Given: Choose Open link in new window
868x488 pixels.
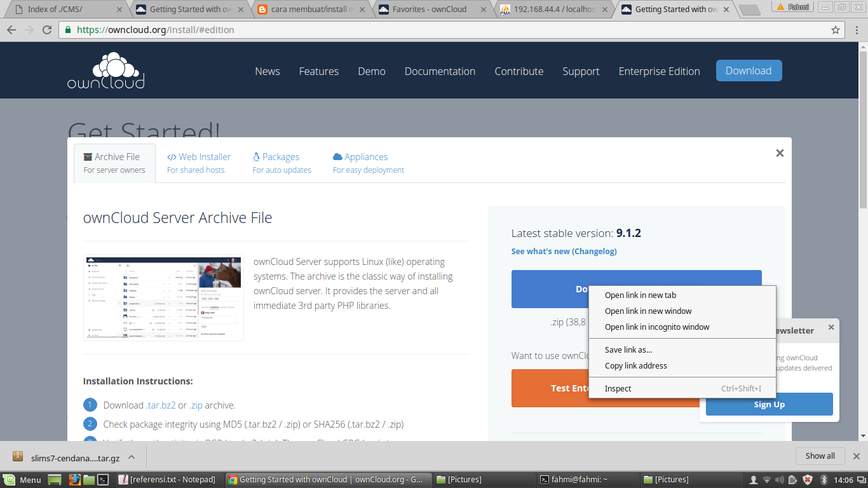Looking at the screenshot, I should (682, 311).
